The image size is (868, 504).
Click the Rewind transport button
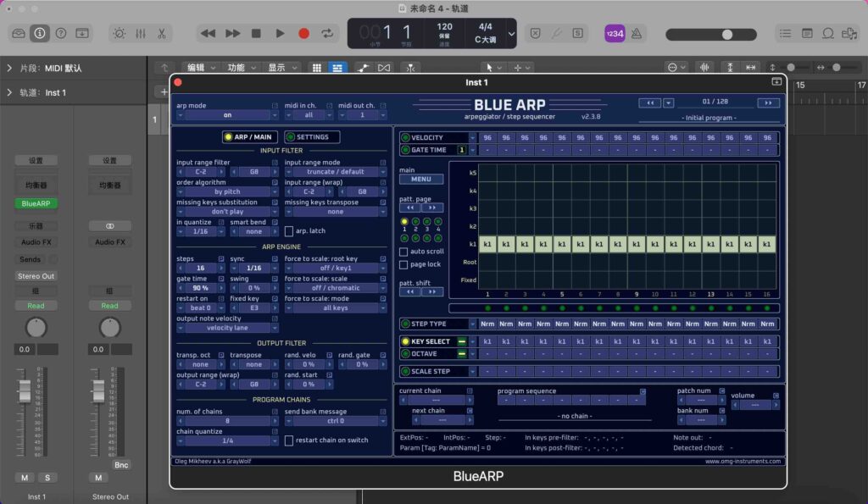click(x=209, y=33)
